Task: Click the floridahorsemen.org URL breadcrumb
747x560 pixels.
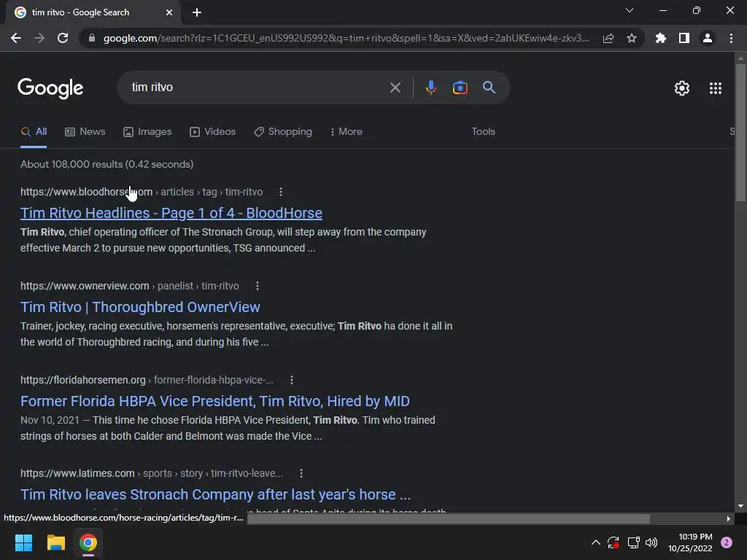Action: 147,380
